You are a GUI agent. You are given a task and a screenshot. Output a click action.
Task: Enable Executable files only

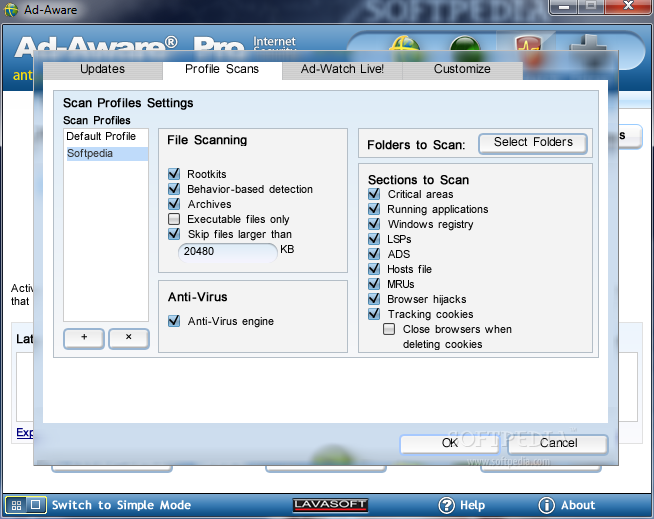click(x=174, y=219)
